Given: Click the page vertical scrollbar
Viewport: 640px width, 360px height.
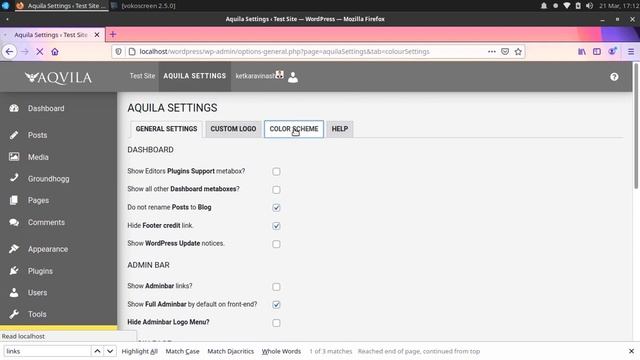Looking at the screenshot, I should pos(636,126).
